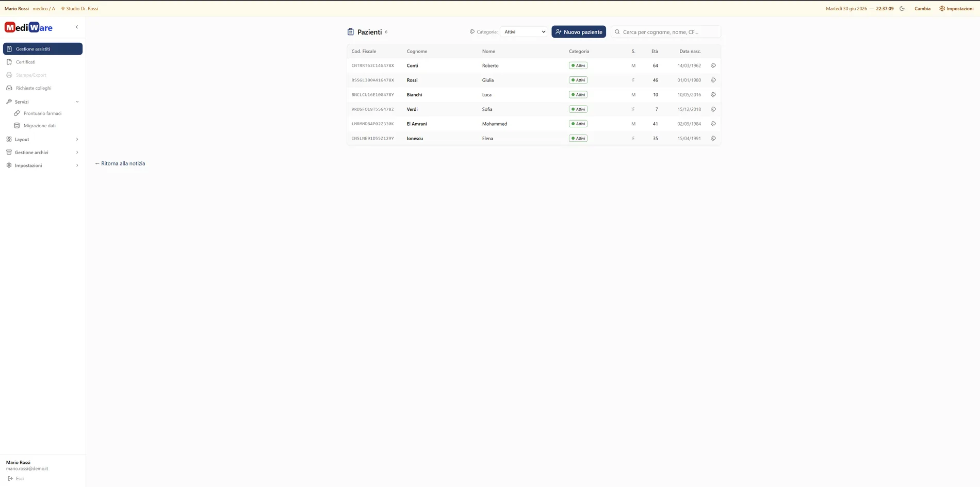Toggle dark mode moon icon

tap(902, 9)
